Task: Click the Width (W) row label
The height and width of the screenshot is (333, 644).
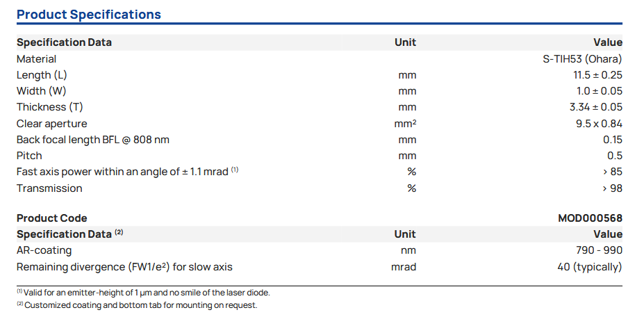Action: [x=41, y=91]
